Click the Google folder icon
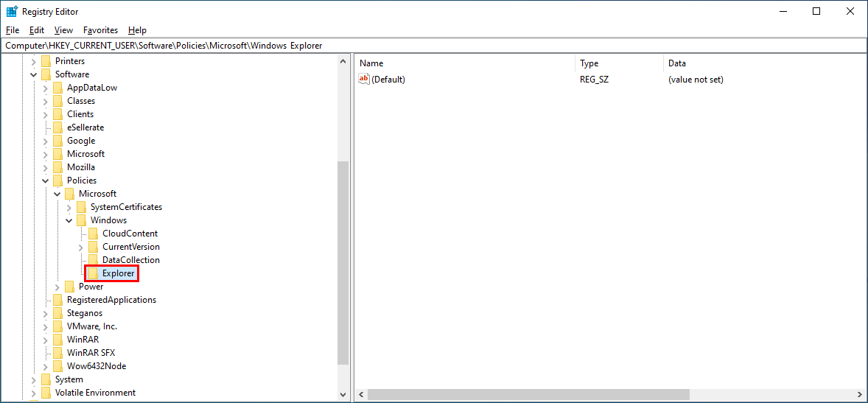 [57, 141]
